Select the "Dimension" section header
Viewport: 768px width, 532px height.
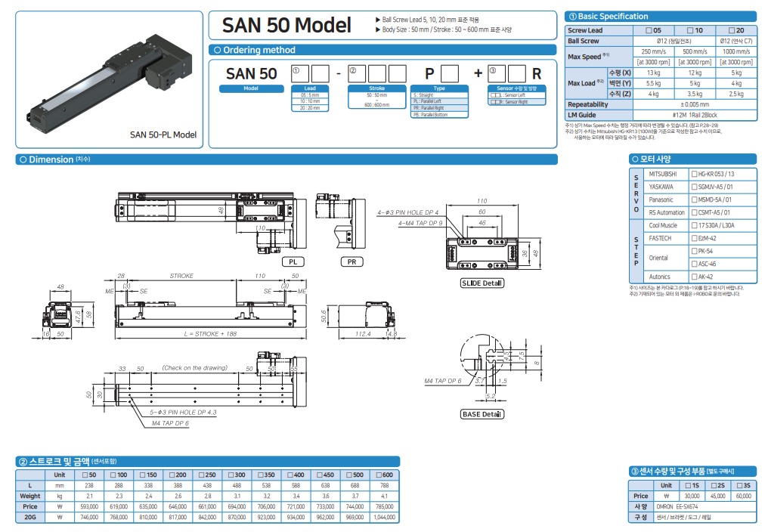pos(286,159)
